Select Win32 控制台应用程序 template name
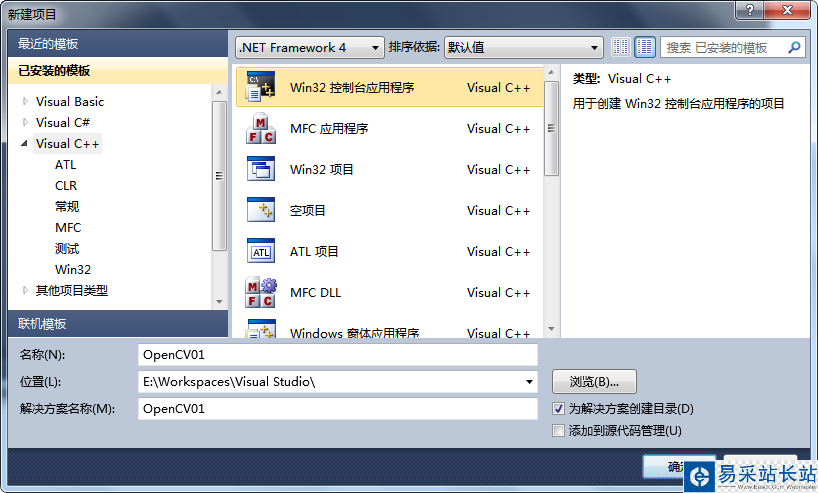This screenshot has width=818, height=493. pyautogui.click(x=352, y=87)
